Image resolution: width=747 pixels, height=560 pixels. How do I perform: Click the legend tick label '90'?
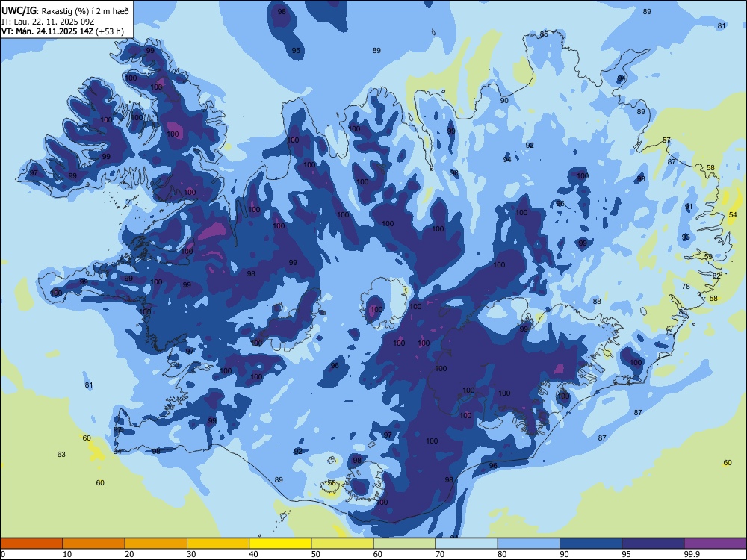(564, 554)
